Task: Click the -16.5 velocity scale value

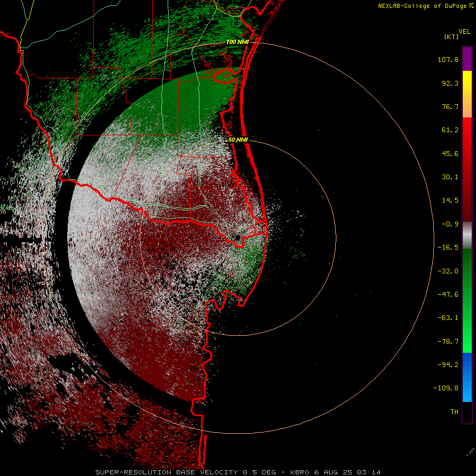Action: 448,248
